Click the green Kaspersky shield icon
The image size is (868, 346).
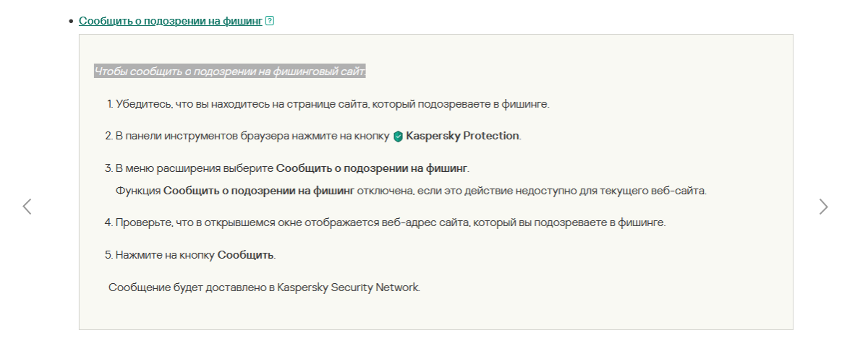[x=398, y=136]
